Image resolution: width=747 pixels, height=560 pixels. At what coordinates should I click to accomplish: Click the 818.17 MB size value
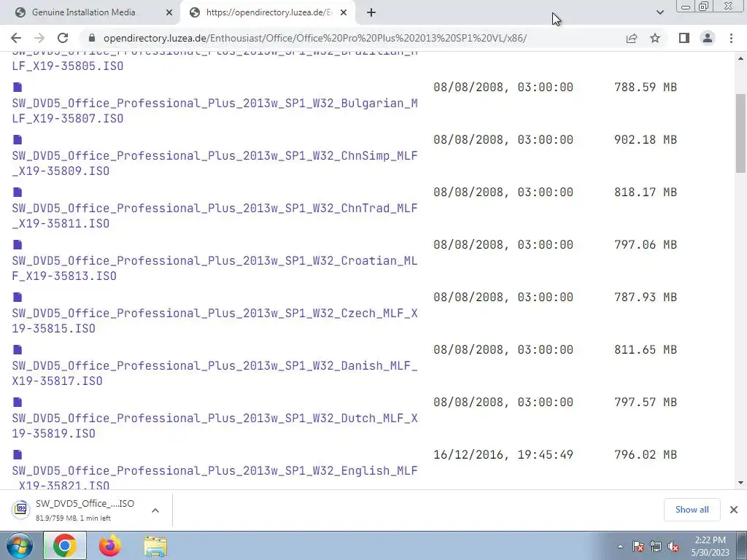[x=646, y=192]
